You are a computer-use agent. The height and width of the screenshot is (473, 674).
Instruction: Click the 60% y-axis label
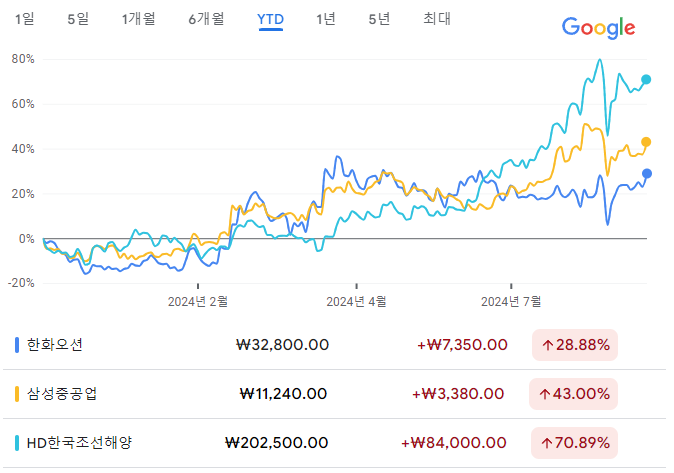point(23,104)
